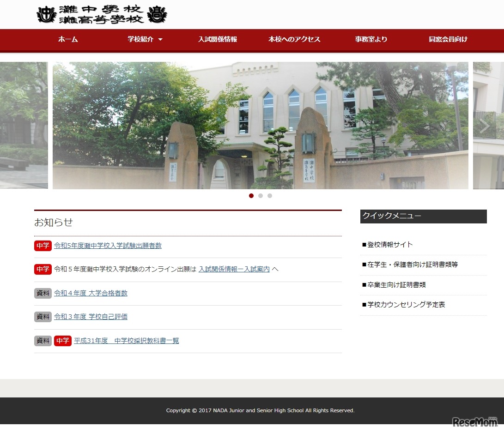504x433 pixels.
Task: Open the 事務室より menu item
Action: (371, 39)
